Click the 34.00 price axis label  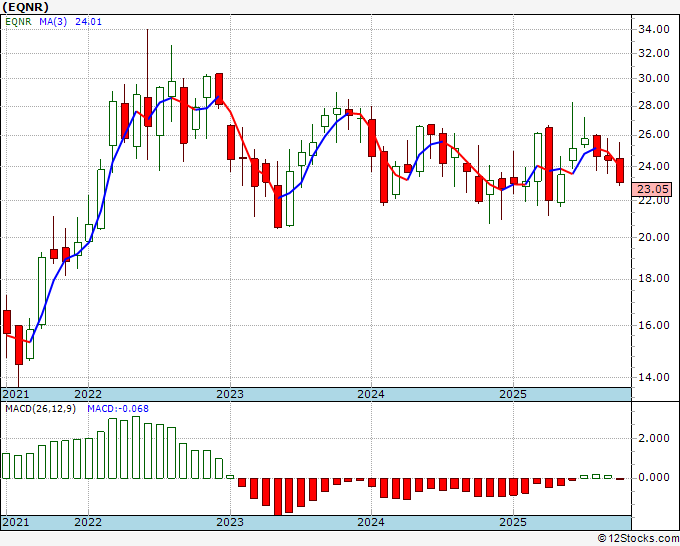point(652,29)
